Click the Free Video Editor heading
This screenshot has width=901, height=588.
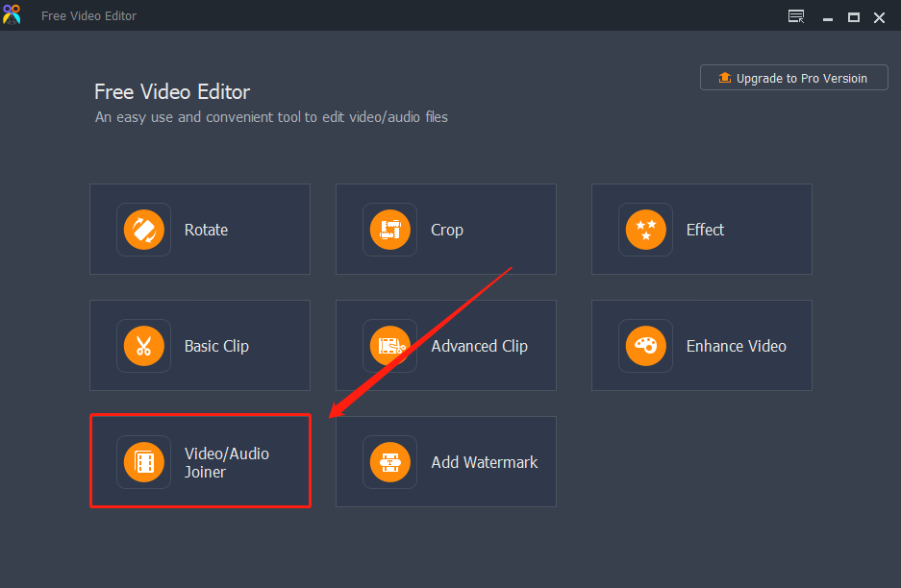[172, 92]
